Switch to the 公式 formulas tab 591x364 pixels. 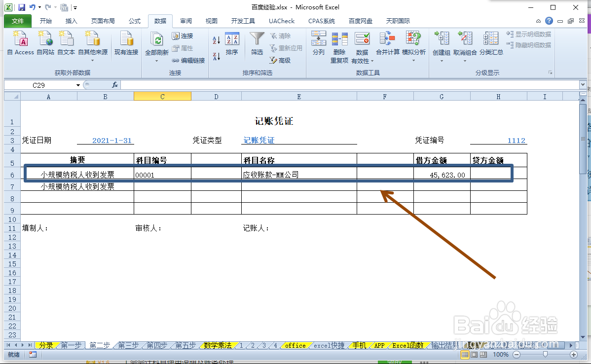pyautogui.click(x=134, y=21)
